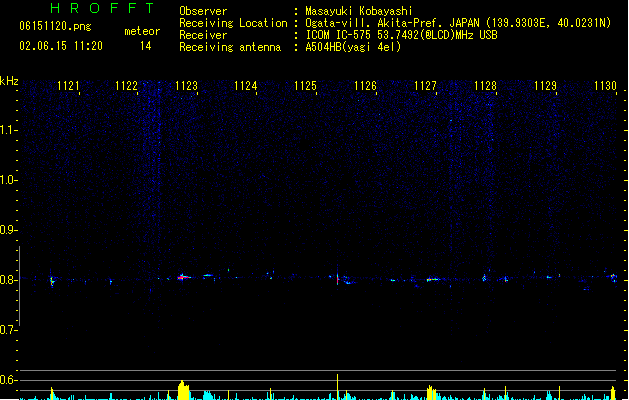The image size is (629, 400).
Task: Click the Observer label
Action: (x=203, y=11)
